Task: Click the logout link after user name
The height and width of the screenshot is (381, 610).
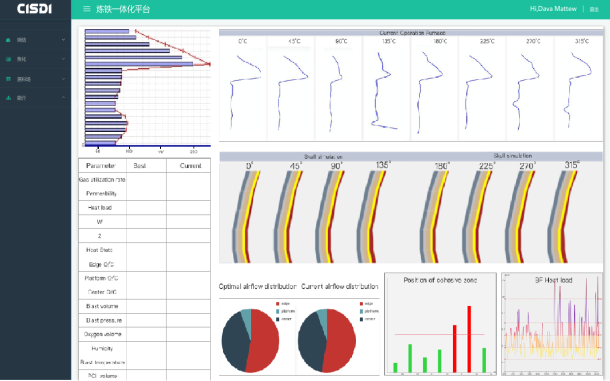Action: [x=594, y=9]
